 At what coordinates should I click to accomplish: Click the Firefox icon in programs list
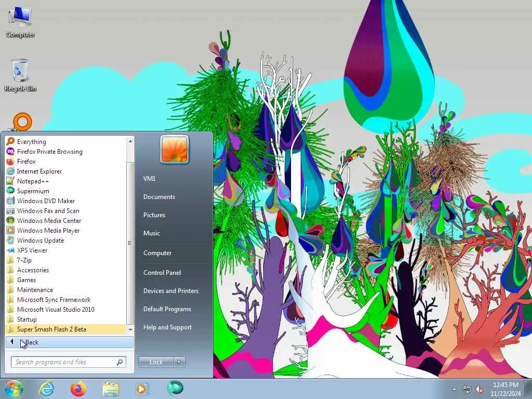point(10,161)
